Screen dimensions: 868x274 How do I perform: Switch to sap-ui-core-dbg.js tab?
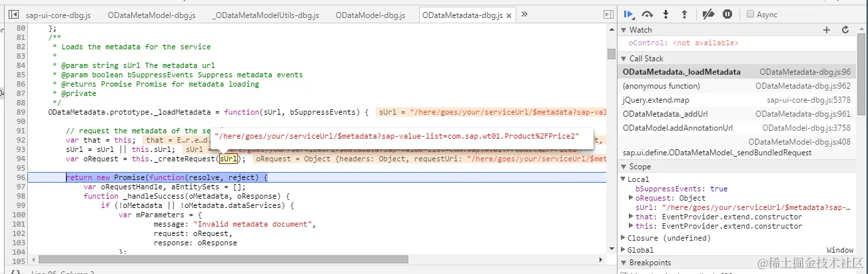[58, 15]
